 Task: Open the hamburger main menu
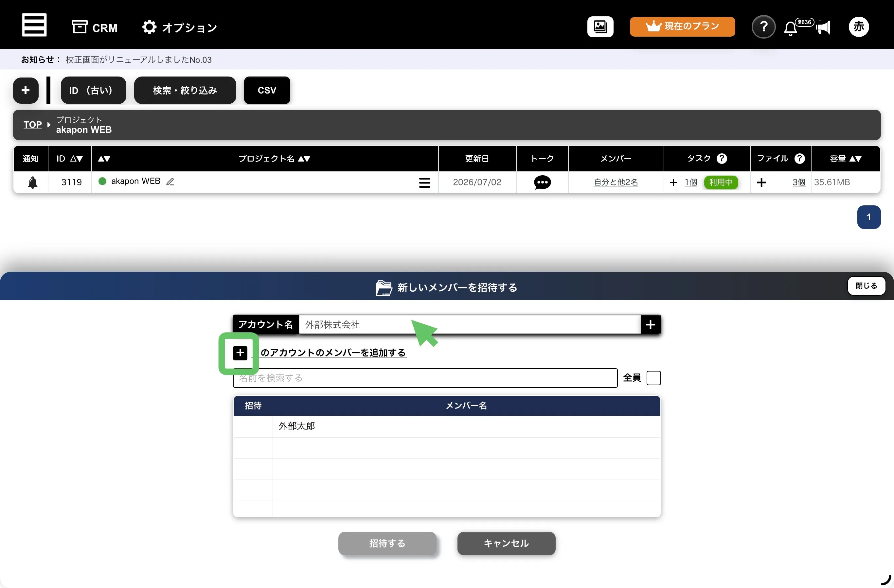(34, 25)
